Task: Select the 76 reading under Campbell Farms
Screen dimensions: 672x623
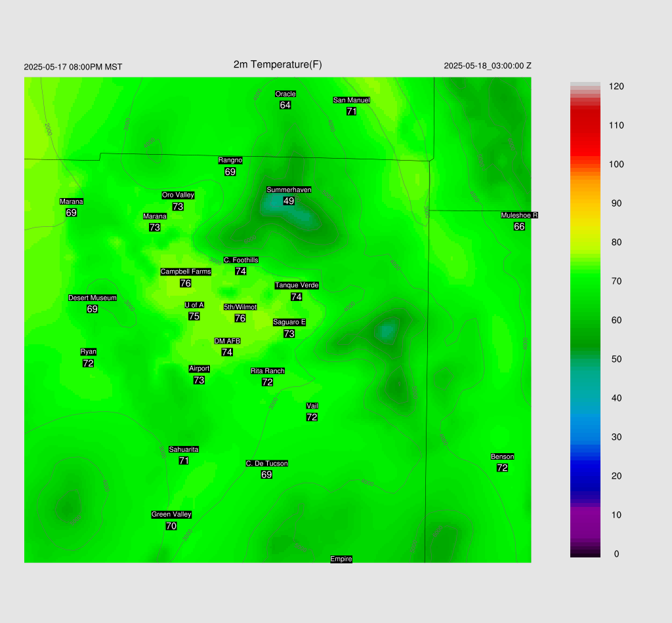Action: click(x=186, y=283)
